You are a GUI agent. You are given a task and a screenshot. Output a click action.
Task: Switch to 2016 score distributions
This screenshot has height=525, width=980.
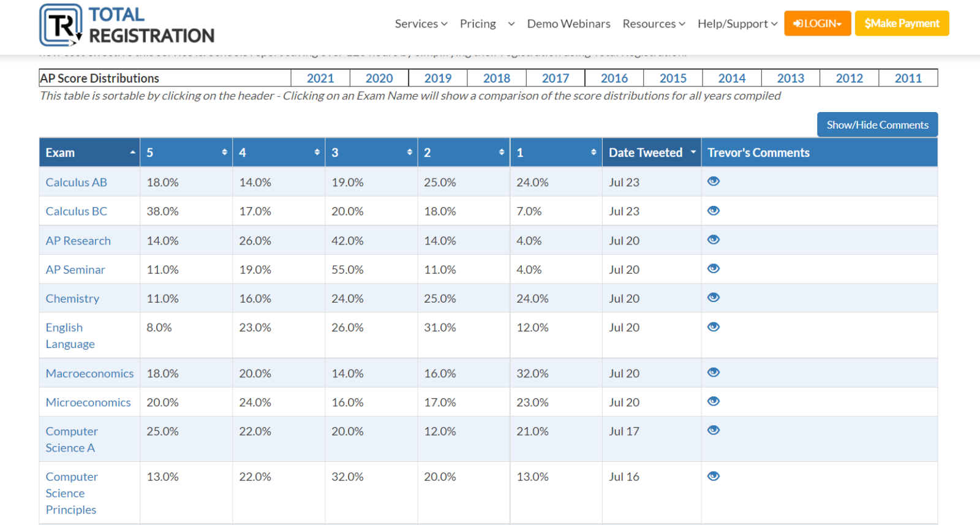614,78
